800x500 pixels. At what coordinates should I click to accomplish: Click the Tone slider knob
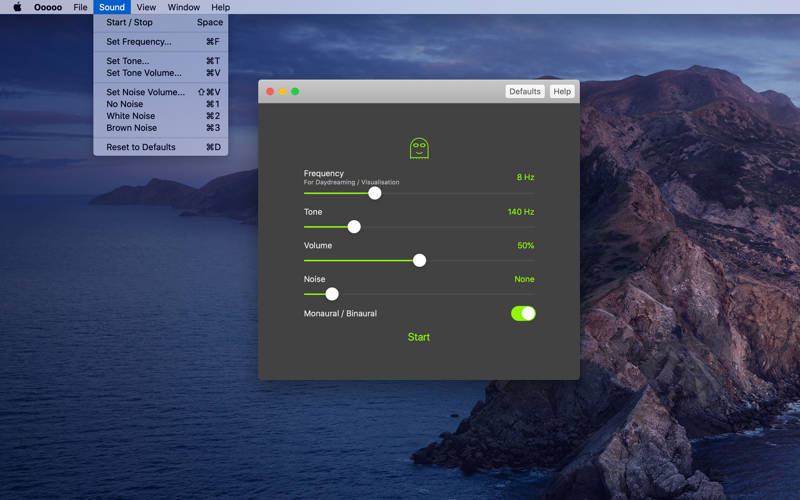354,227
